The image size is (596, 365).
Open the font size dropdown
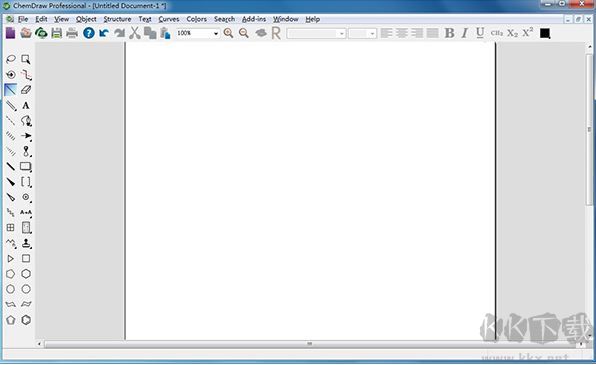[x=372, y=33]
